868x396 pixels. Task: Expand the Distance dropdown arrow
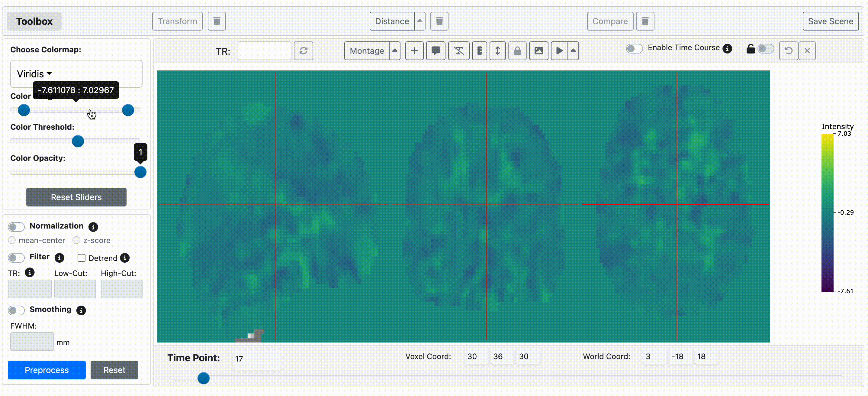(420, 21)
